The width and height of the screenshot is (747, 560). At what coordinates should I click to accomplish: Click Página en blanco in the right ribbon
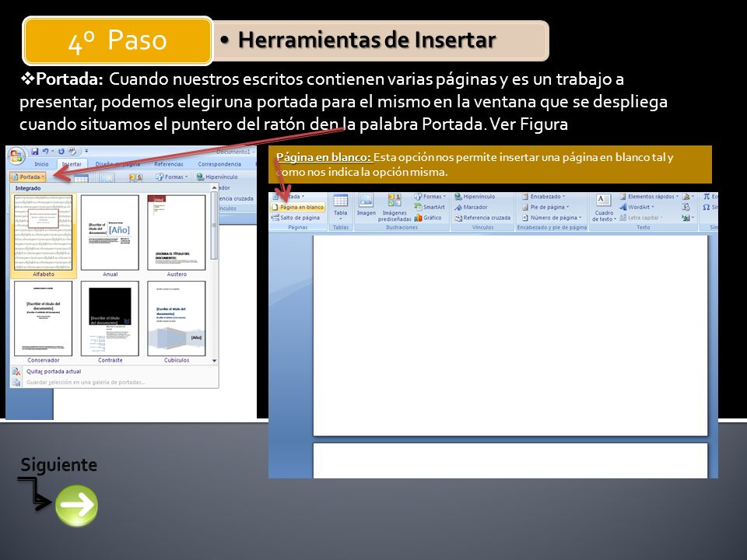click(298, 207)
